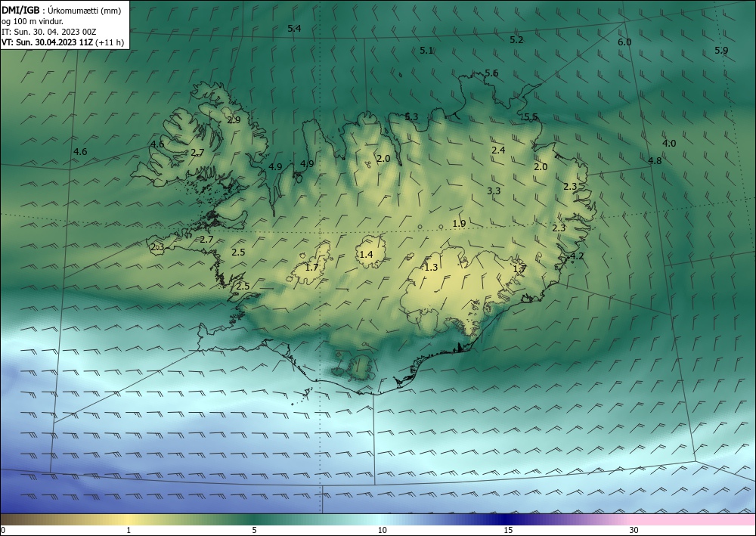Pick the dark navy section of the color scale

tap(503, 519)
